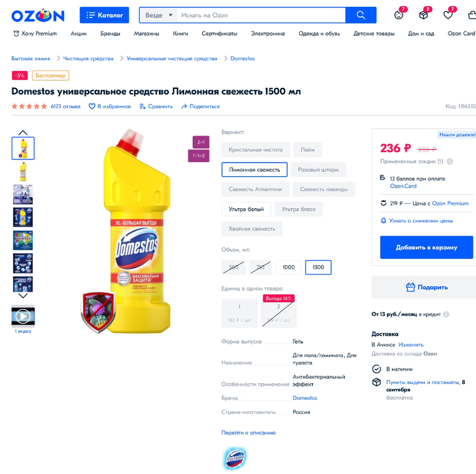Open the Электроника menu item
The width and height of the screenshot is (476, 474).
pyautogui.click(x=268, y=34)
